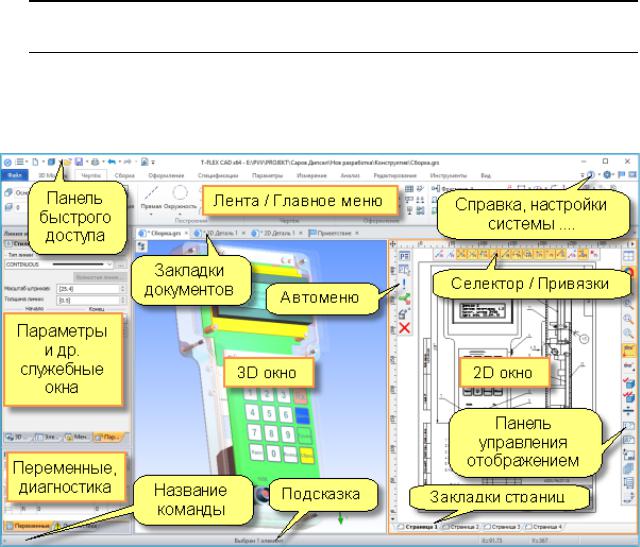The height and width of the screenshot is (547, 640).
Task: Switch to the Редактирование ribbon tab
Action: click(395, 176)
